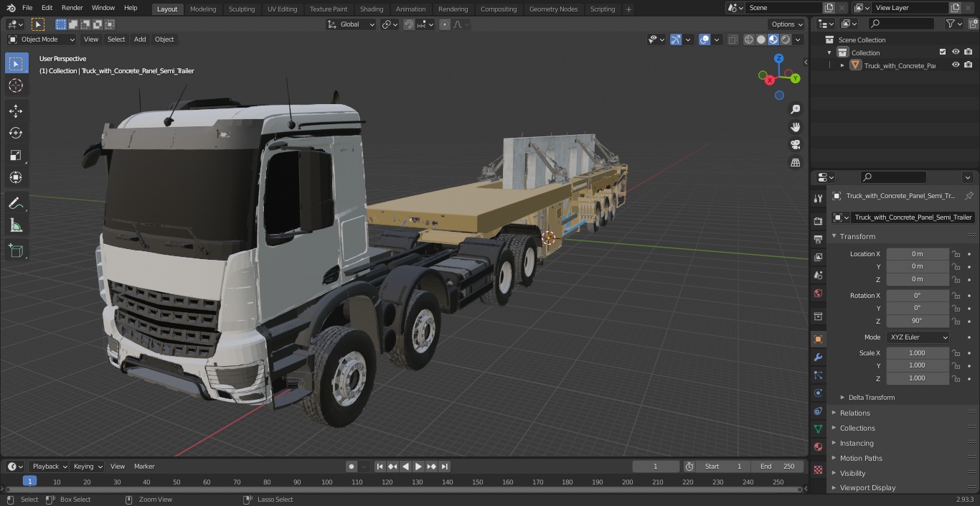Open the Object Mode dropdown

(42, 39)
